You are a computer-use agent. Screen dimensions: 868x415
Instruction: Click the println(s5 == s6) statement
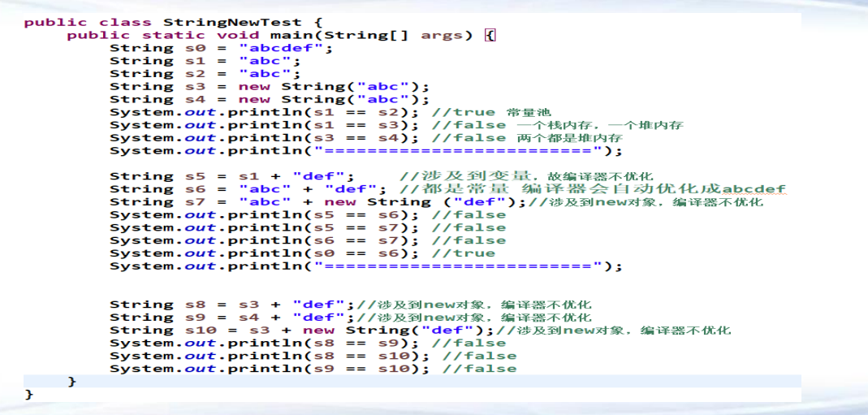tap(264, 214)
